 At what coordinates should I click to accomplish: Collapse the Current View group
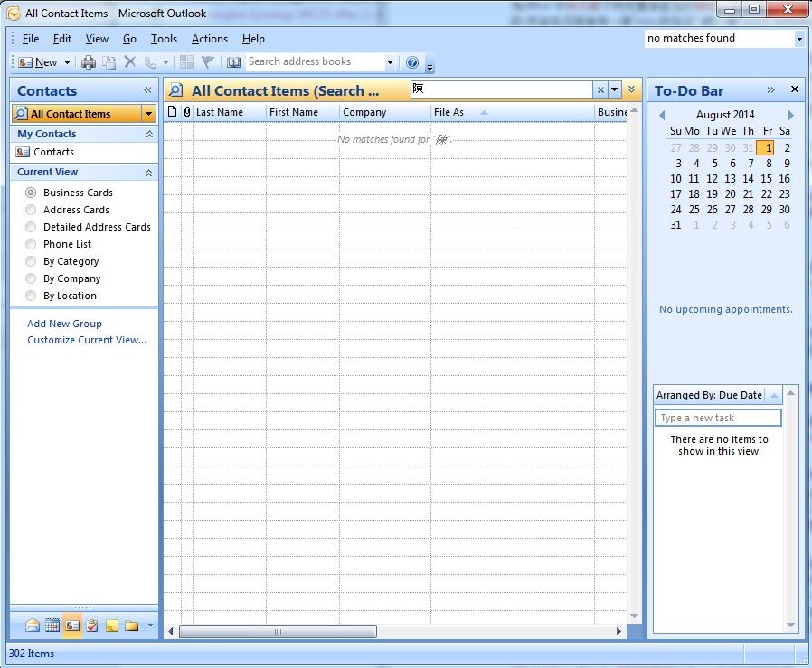click(x=149, y=173)
